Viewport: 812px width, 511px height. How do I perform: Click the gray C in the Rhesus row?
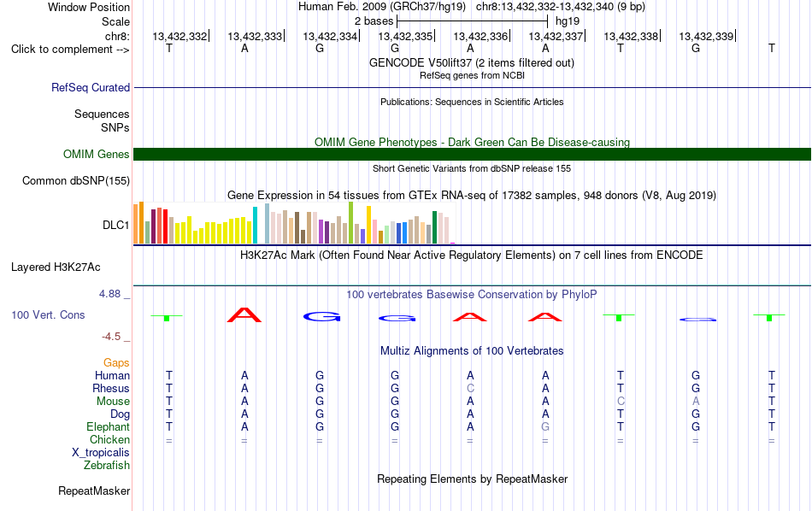[470, 388]
